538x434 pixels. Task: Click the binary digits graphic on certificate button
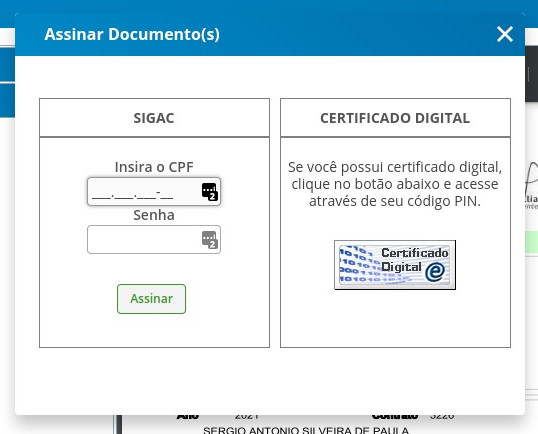pyautogui.click(x=360, y=265)
